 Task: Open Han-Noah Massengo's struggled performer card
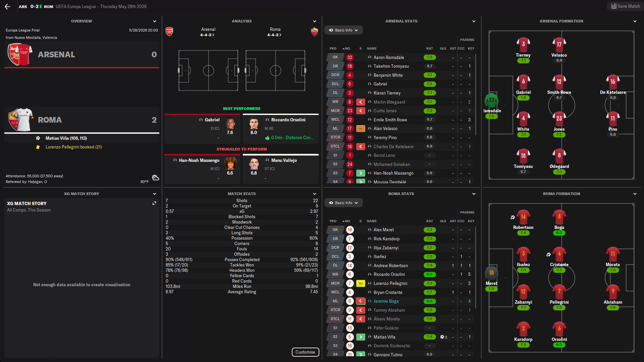coord(202,169)
